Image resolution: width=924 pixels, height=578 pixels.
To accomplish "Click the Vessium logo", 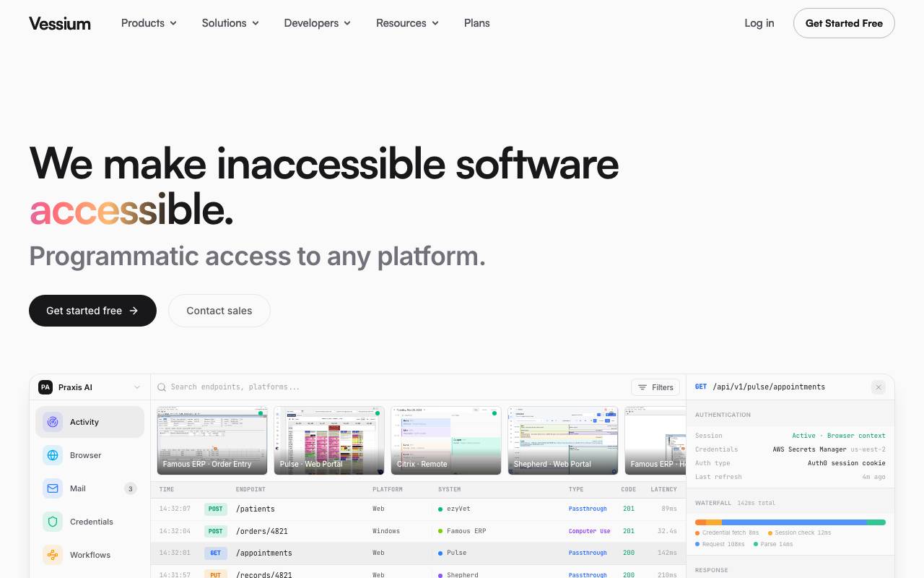I will [x=60, y=23].
